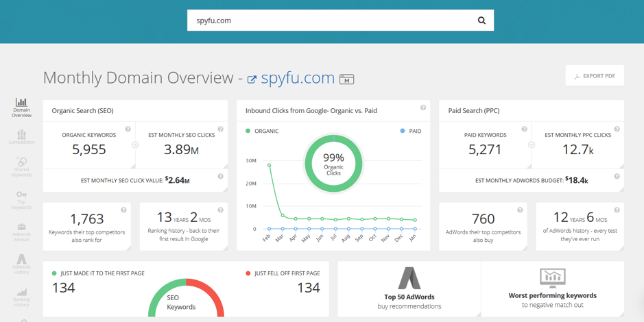Toggle the Paid series legend

(410, 132)
